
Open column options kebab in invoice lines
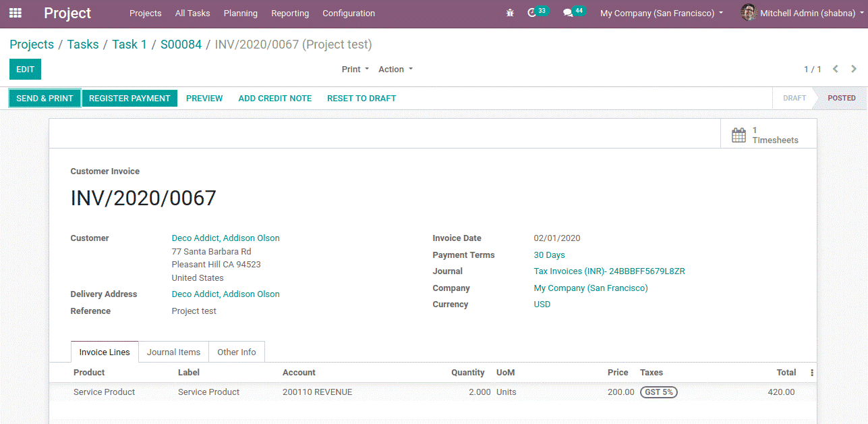[x=811, y=373]
